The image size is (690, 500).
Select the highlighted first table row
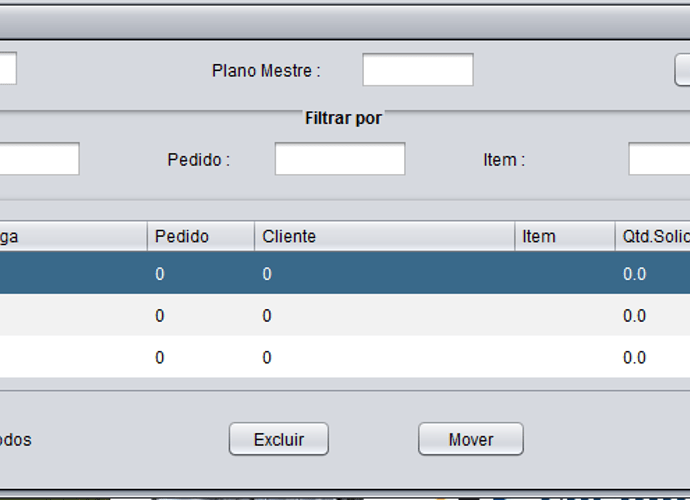(345, 273)
